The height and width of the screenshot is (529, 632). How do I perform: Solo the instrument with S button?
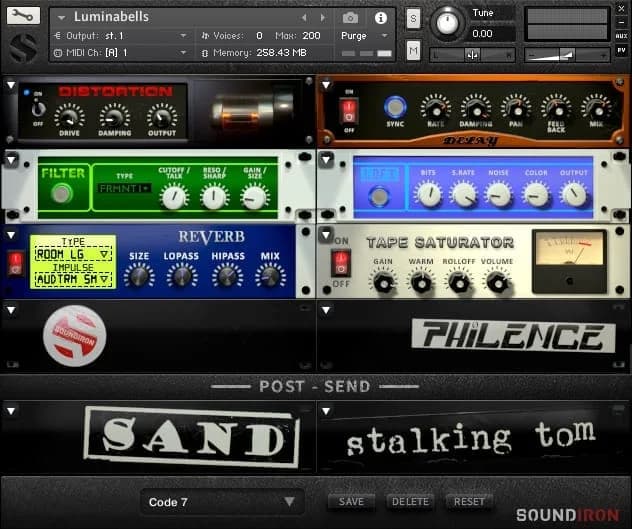click(x=413, y=18)
